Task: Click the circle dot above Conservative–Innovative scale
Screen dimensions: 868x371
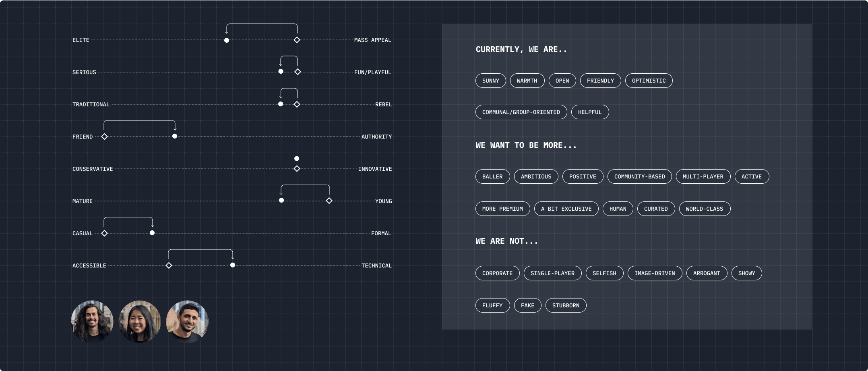Action: (297, 159)
